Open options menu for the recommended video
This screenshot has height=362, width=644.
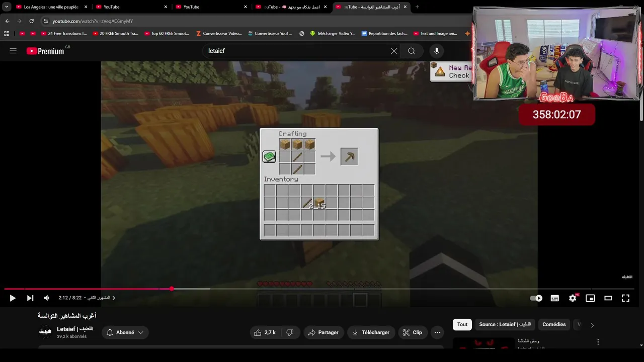(x=598, y=342)
